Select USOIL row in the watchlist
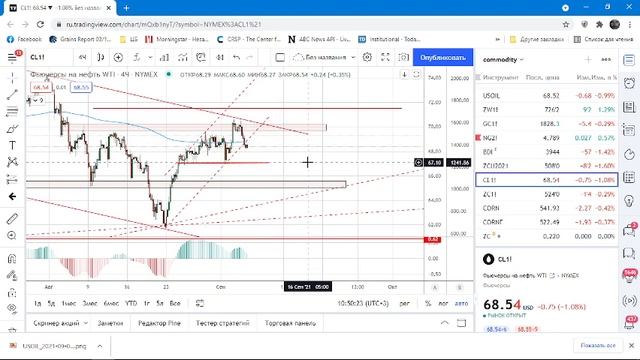Image resolution: width=640 pixels, height=360 pixels. 547,96
